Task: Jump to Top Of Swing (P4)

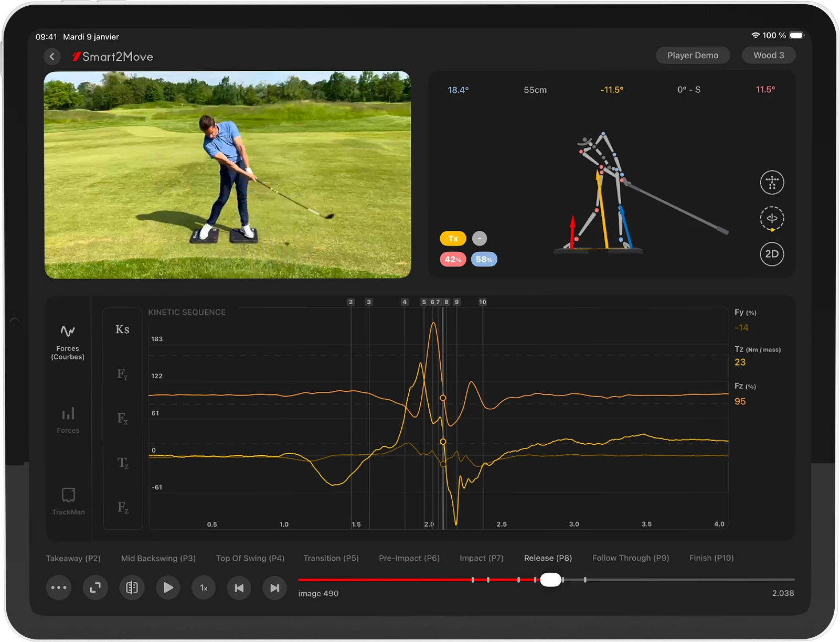Action: 250,558
